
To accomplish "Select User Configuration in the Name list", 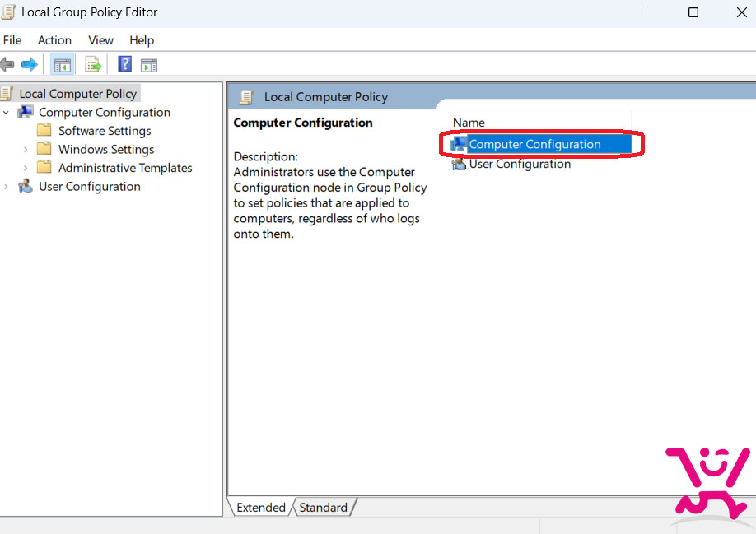I will [x=520, y=164].
